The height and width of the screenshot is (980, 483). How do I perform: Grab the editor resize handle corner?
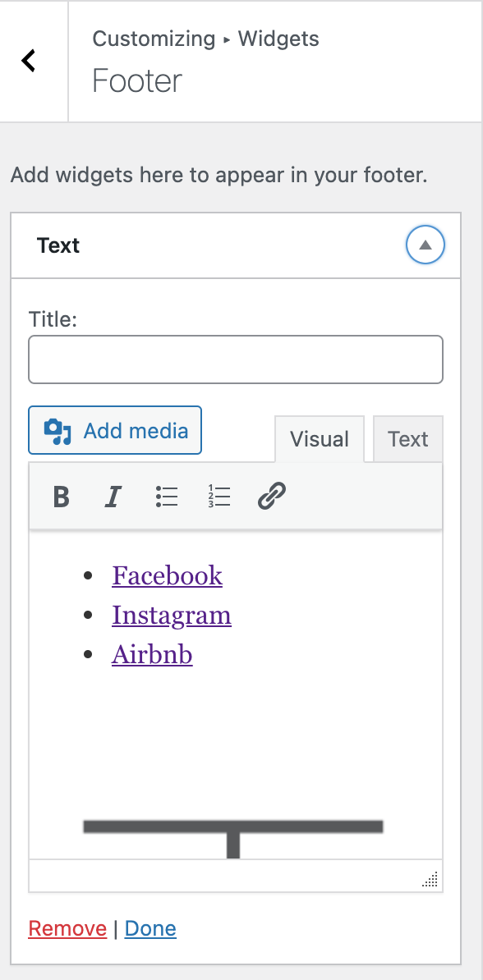coord(430,879)
